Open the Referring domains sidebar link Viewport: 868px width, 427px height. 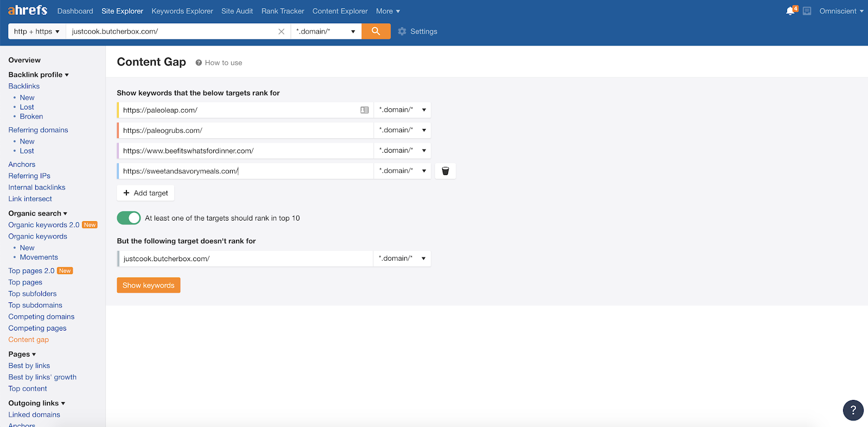coord(39,130)
